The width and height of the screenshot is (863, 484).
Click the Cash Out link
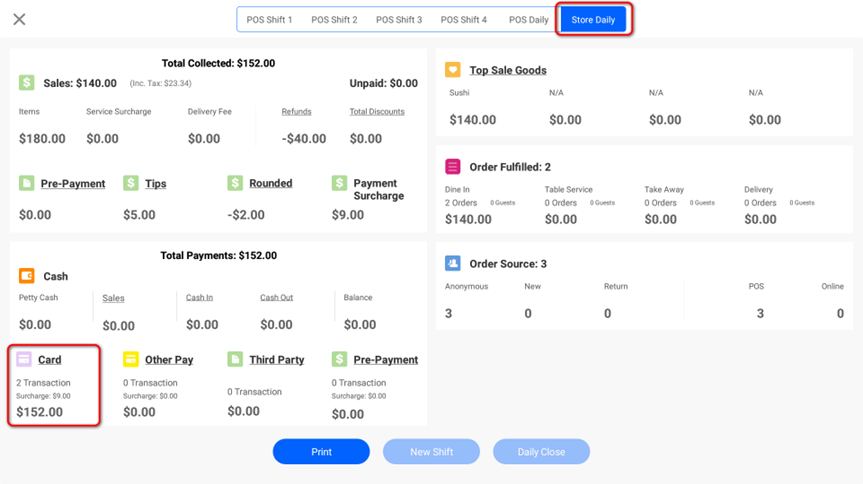(x=276, y=298)
